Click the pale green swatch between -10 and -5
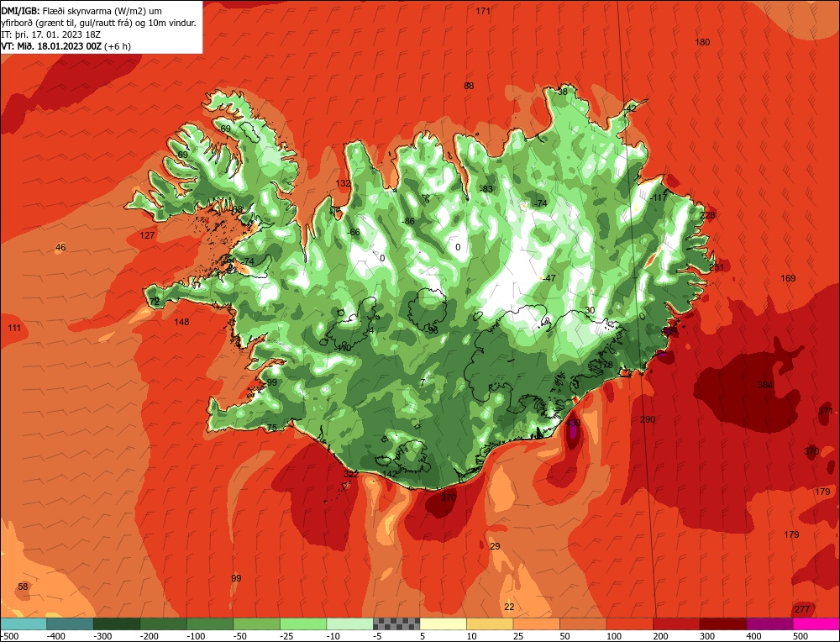Image resolution: width=840 pixels, height=642 pixels. click(x=349, y=624)
